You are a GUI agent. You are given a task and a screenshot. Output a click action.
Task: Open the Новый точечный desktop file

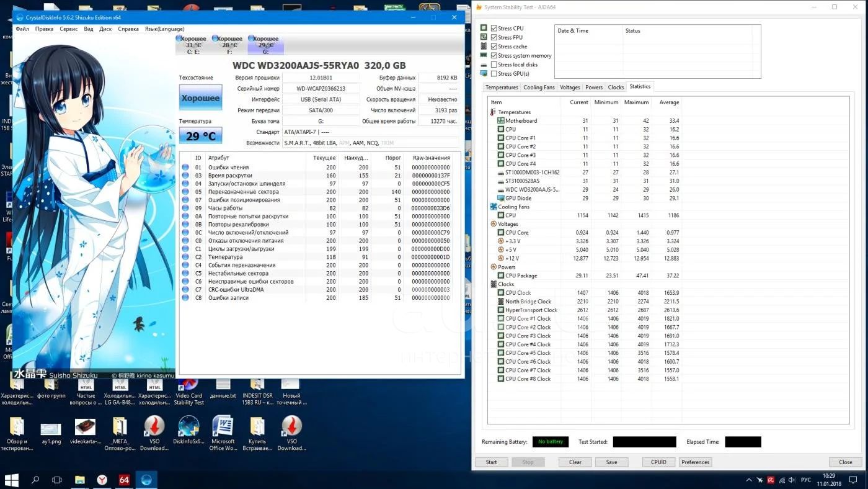291,391
